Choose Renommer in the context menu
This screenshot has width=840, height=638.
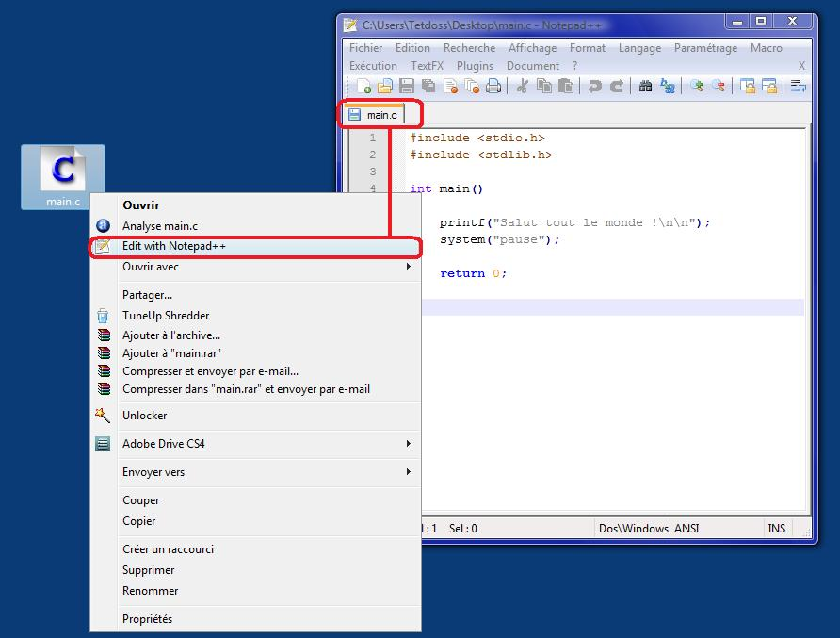point(255,590)
